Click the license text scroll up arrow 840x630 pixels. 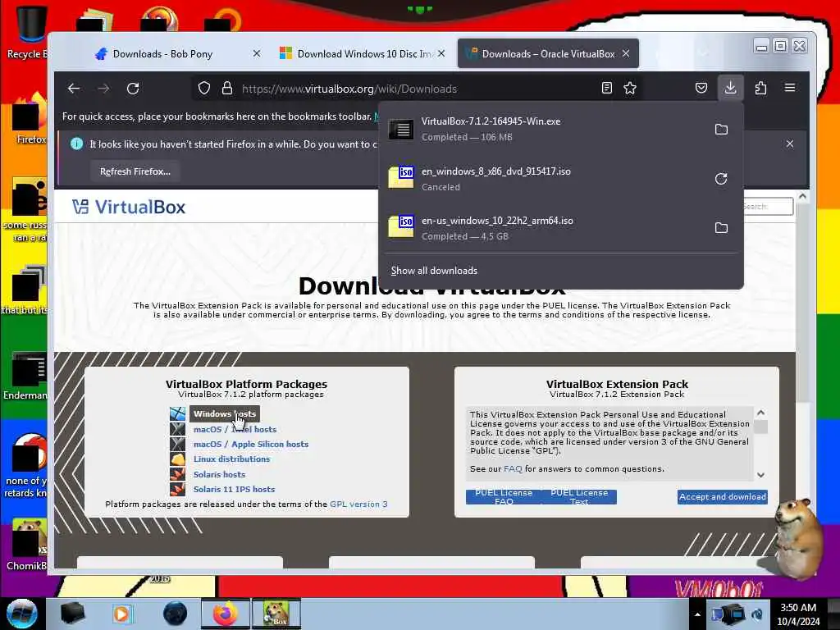coord(760,413)
